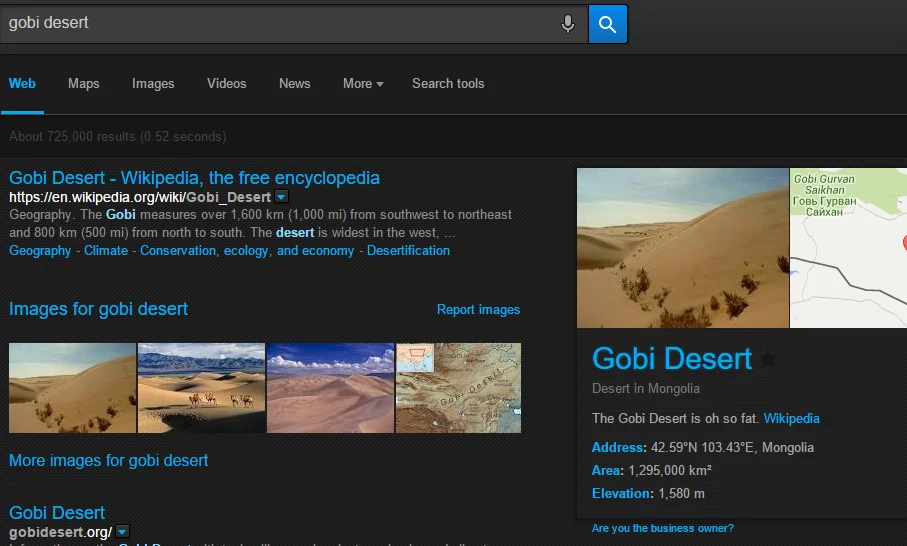Click the About 725,000 results text

tap(117, 136)
